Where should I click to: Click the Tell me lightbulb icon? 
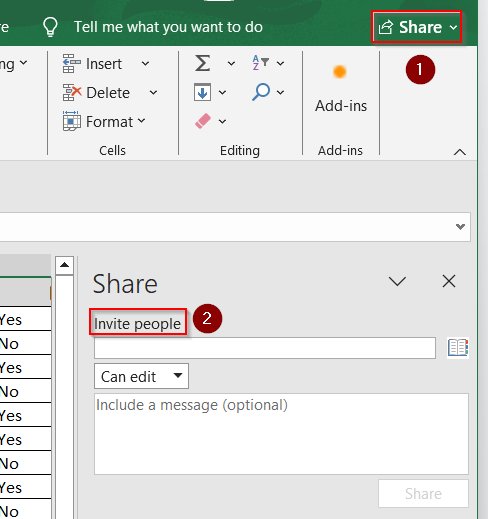(50, 27)
